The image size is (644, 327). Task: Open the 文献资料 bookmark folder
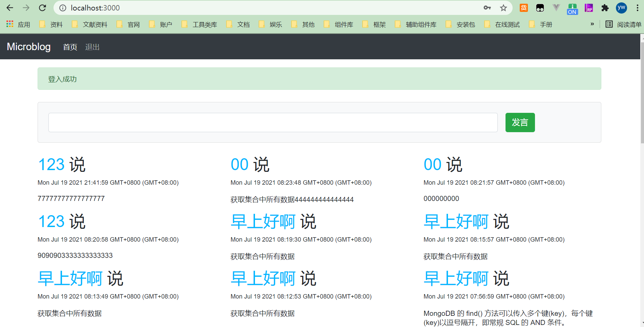(90, 24)
